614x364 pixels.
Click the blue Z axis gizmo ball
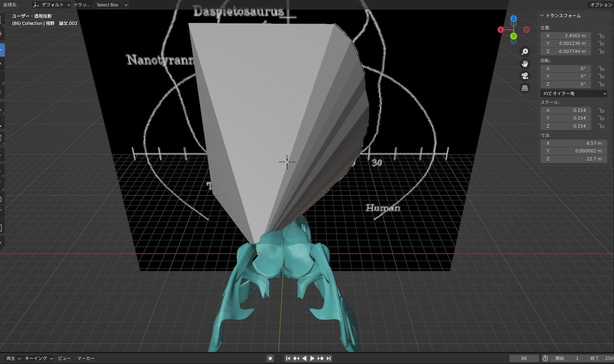(x=513, y=18)
